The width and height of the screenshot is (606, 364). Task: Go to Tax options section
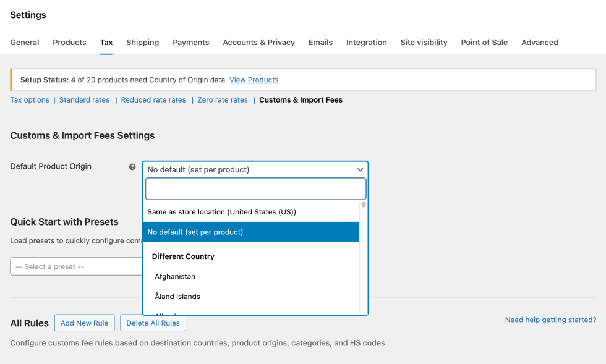coord(30,100)
